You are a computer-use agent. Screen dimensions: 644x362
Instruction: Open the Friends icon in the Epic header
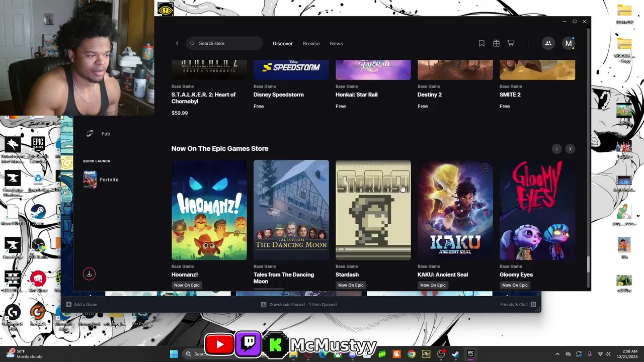click(x=548, y=43)
